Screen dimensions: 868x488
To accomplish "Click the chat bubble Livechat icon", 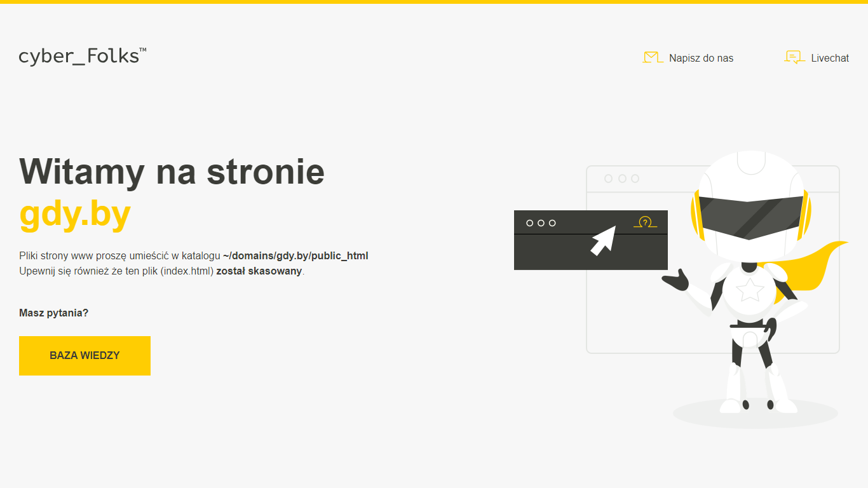I will click(795, 58).
